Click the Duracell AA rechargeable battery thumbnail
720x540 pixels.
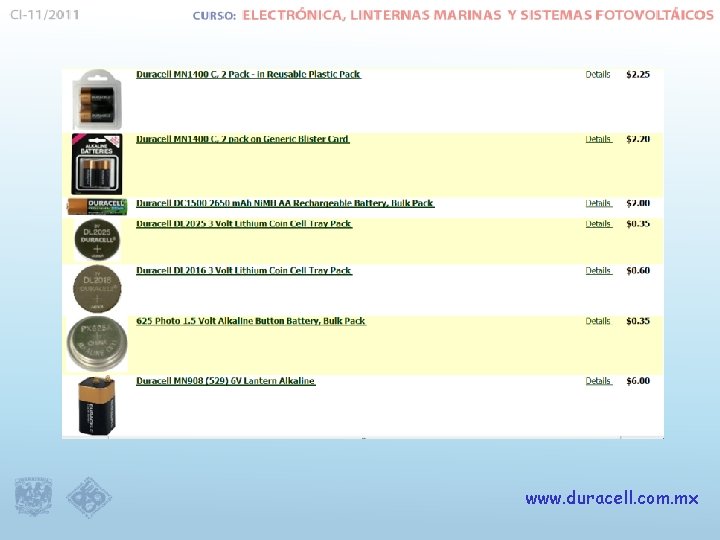pos(97,207)
